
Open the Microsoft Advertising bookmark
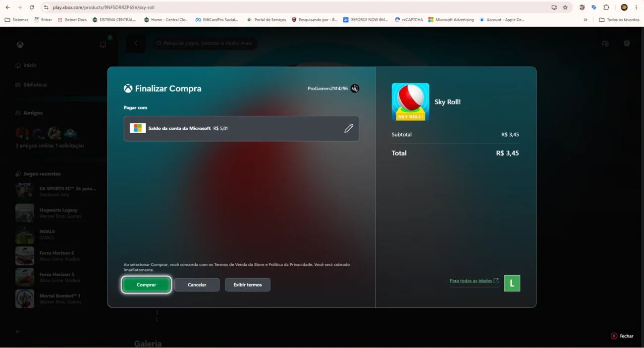click(451, 20)
